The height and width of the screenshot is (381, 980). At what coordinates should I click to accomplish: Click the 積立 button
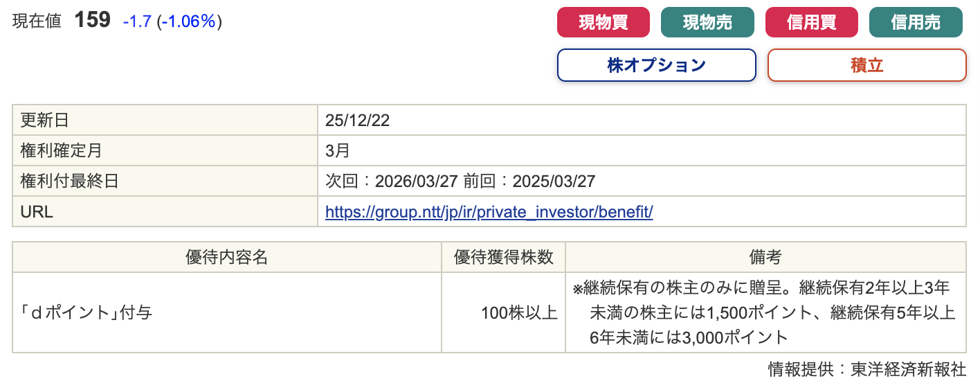pyautogui.click(x=866, y=66)
